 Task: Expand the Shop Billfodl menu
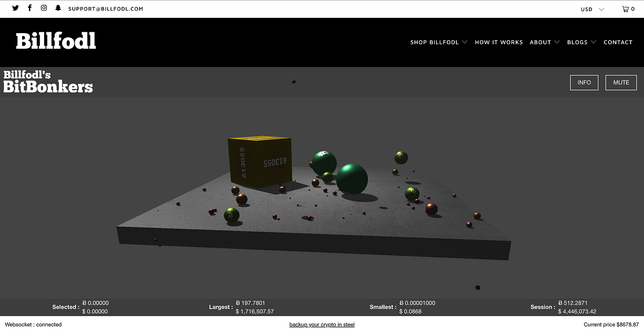(x=439, y=42)
